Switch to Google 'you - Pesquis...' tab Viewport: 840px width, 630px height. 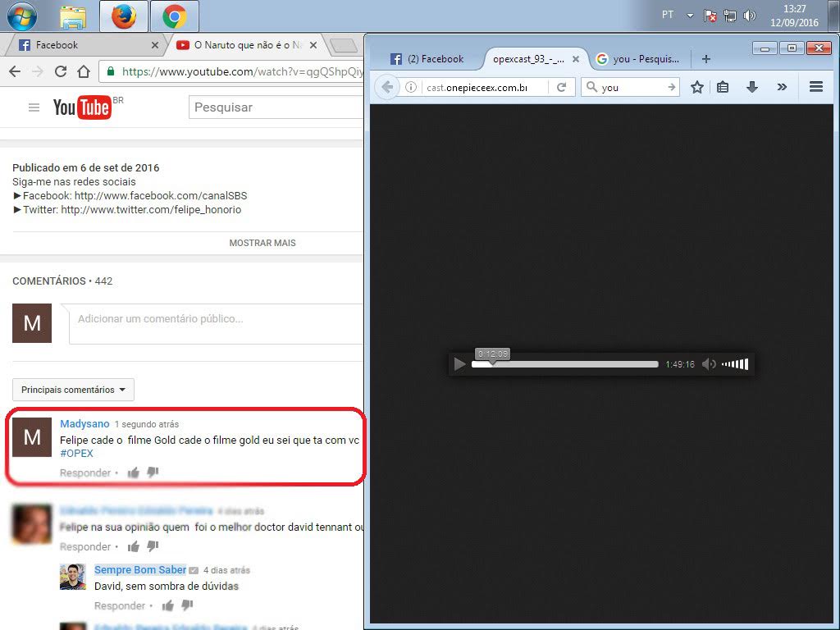coord(640,59)
